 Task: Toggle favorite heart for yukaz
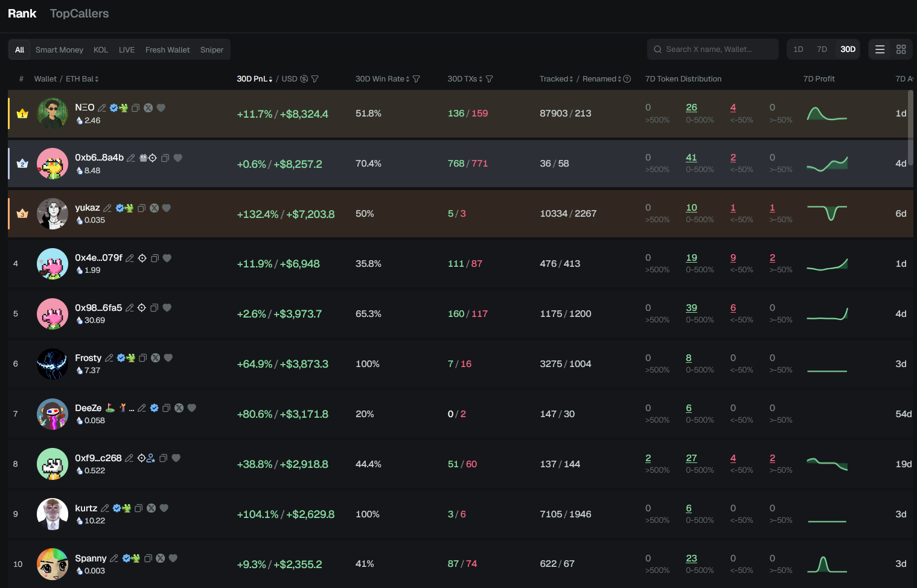tap(167, 208)
